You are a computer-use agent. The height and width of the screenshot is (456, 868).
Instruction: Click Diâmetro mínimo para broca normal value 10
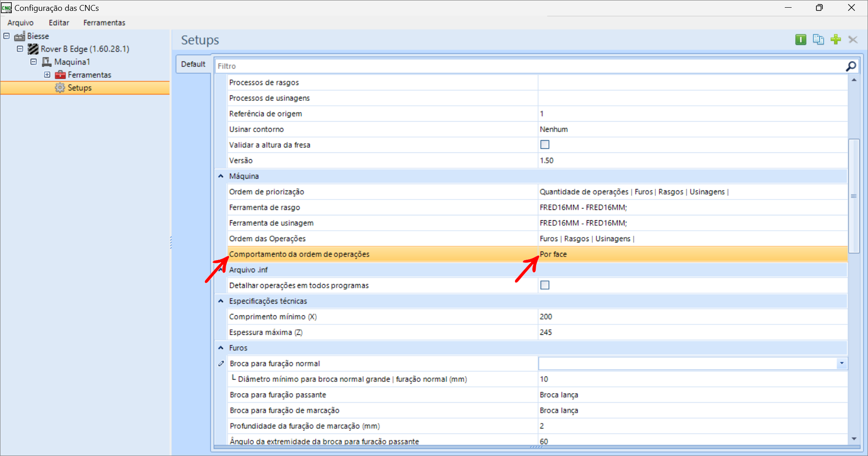(x=543, y=379)
